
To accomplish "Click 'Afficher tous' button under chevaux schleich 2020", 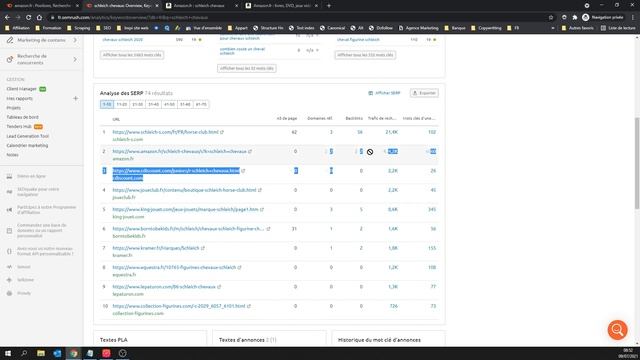I will (132, 55).
